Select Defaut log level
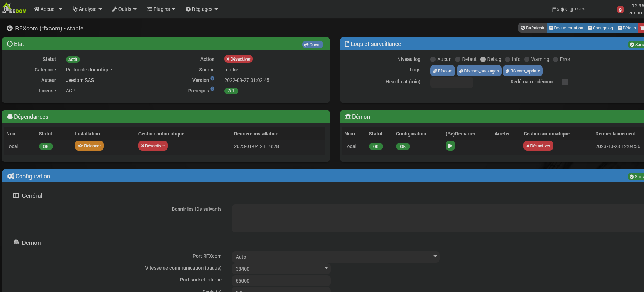Viewport: 644px width, 292px height. [458, 60]
